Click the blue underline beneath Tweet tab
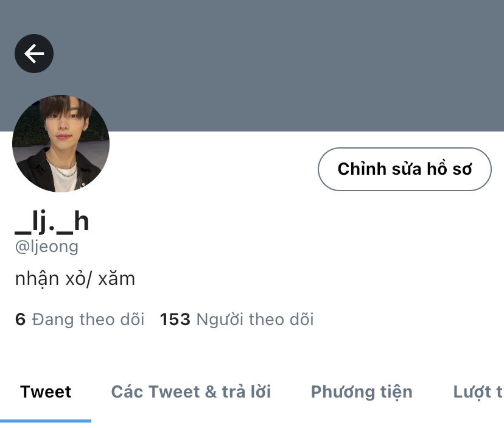The image size is (504, 428). 46,421
